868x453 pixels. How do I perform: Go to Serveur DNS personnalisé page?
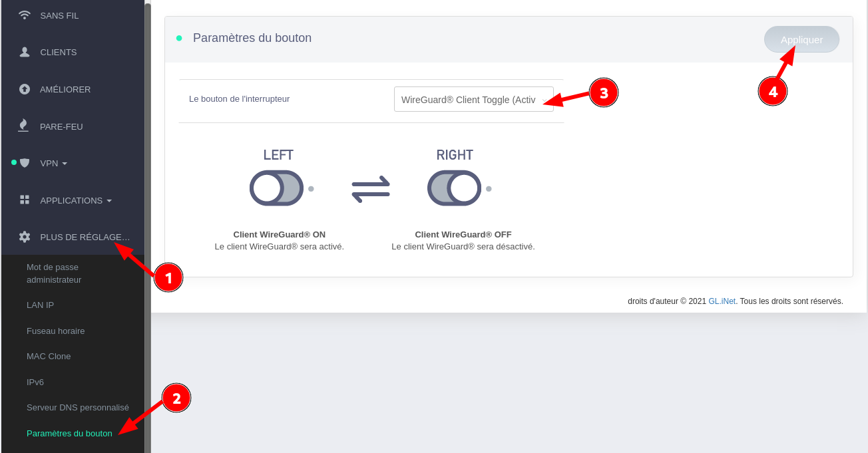77,407
